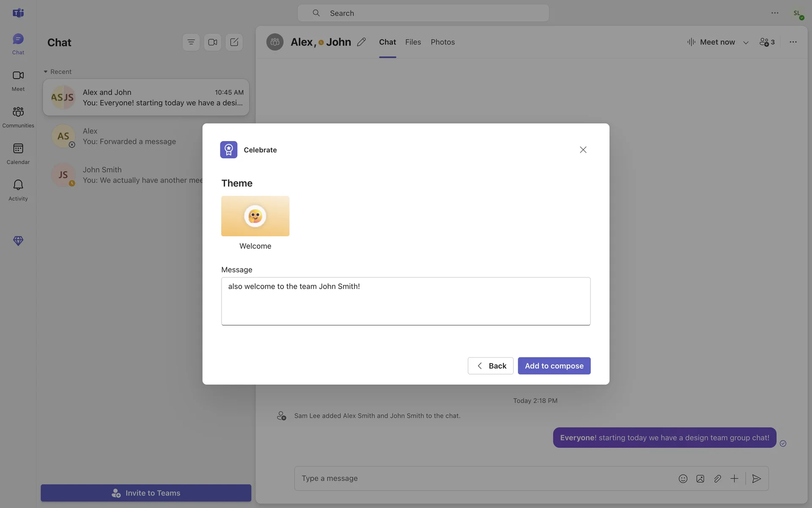Expand the Meet now dropdown arrow
Image resolution: width=812 pixels, height=508 pixels.
click(746, 42)
